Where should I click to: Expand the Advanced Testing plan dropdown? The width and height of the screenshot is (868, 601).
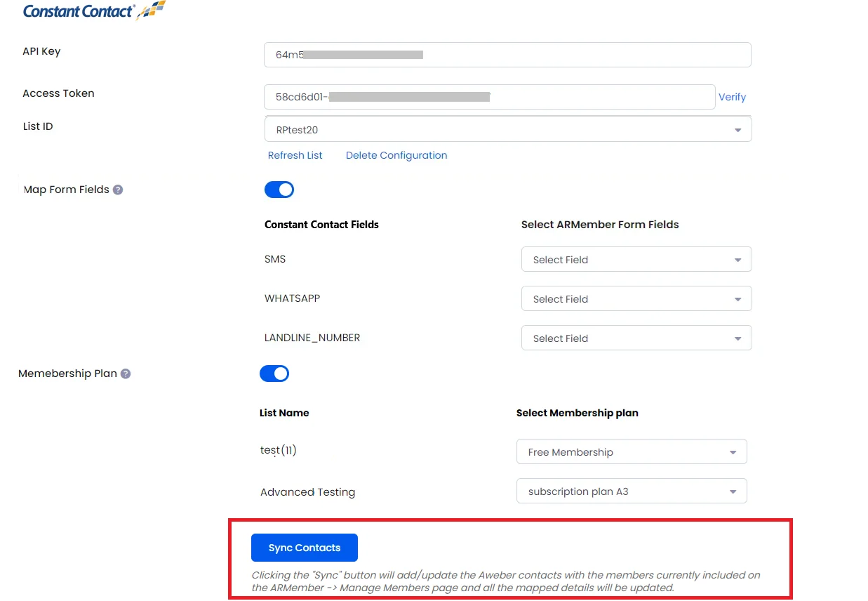point(632,491)
